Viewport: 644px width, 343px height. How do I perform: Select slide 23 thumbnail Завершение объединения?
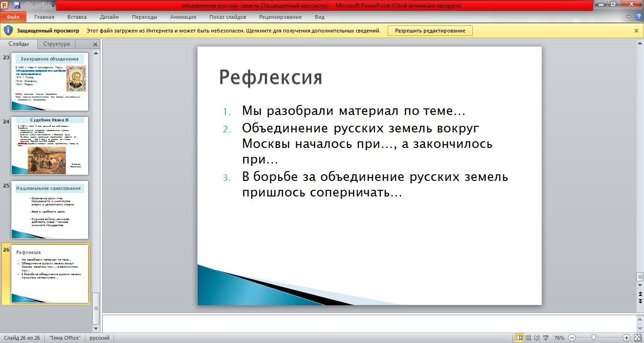pyautogui.click(x=50, y=82)
